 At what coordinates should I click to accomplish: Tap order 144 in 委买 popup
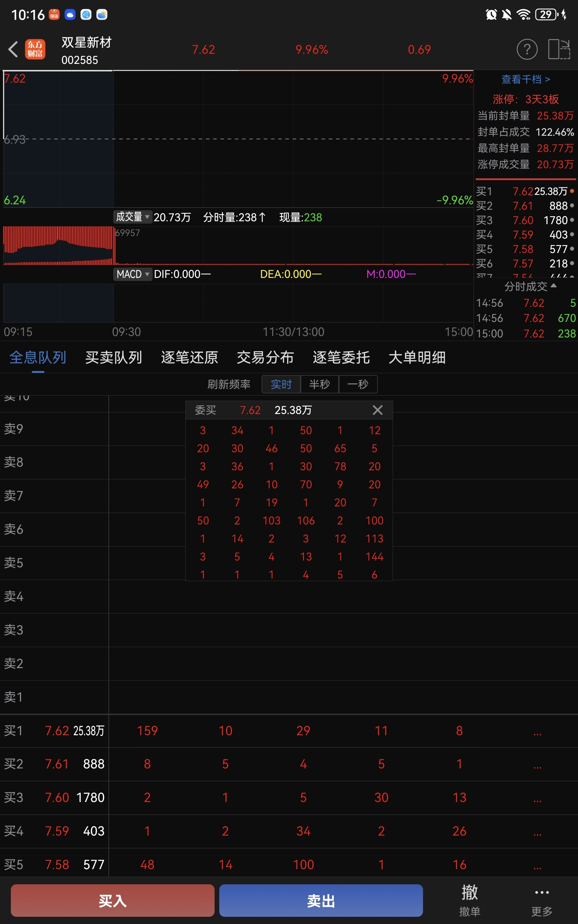(375, 557)
